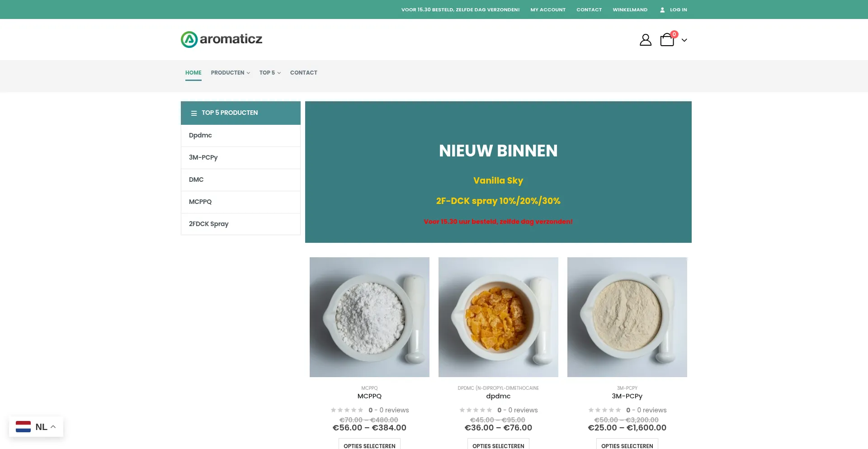The image size is (868, 449).
Task: Open the user account icon
Action: click(646, 40)
